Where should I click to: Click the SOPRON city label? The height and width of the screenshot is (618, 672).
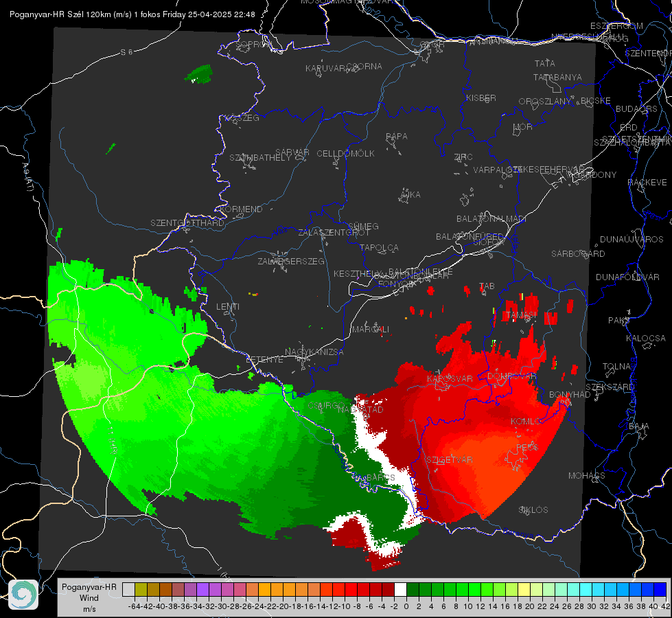pos(254,44)
